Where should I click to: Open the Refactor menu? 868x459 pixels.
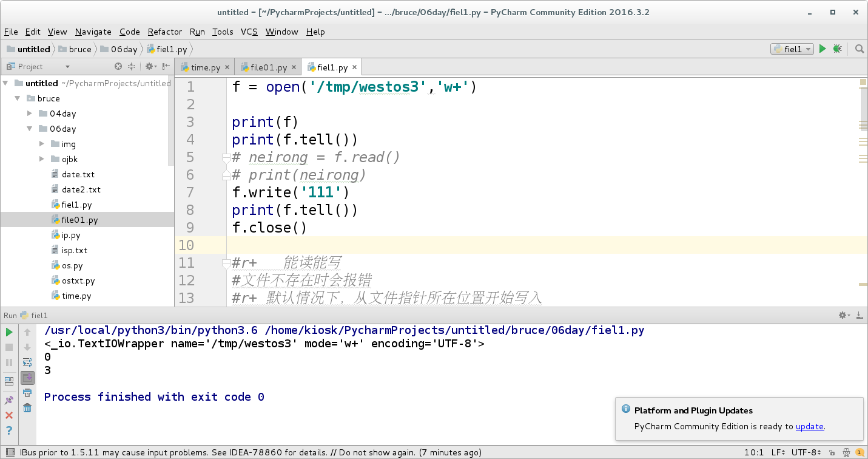pos(164,32)
